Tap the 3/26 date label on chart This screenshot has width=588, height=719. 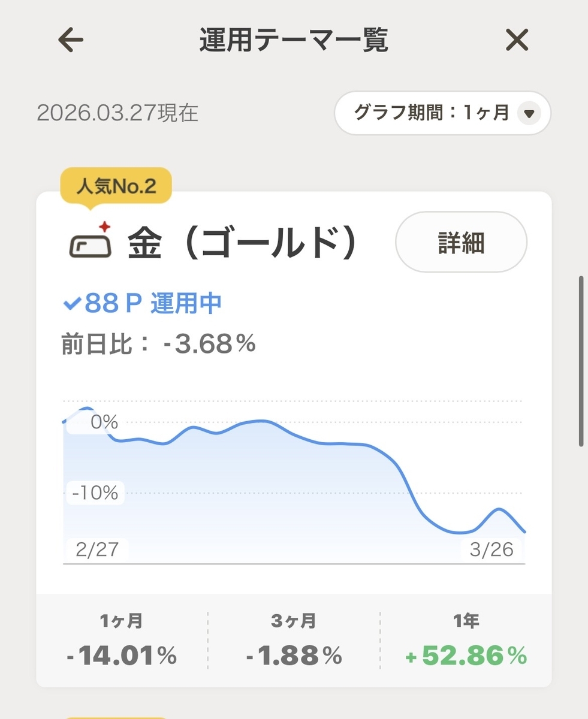491,550
